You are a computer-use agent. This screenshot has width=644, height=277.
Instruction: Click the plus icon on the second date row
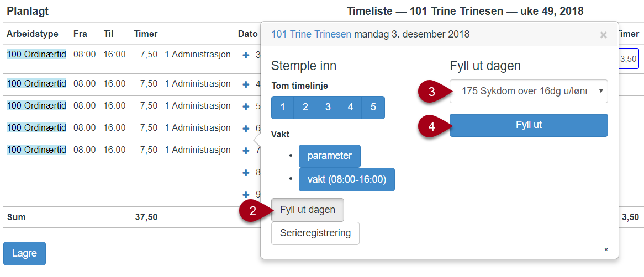[x=246, y=84]
